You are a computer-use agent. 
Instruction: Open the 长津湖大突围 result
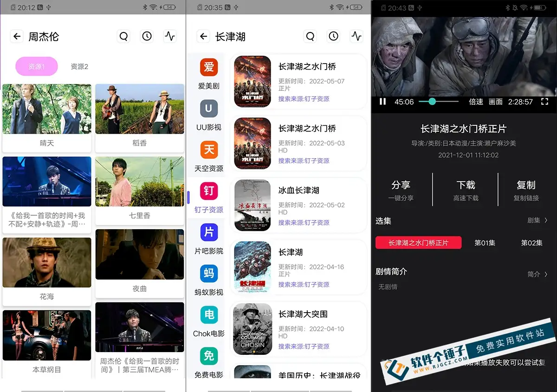pyautogui.click(x=299, y=329)
